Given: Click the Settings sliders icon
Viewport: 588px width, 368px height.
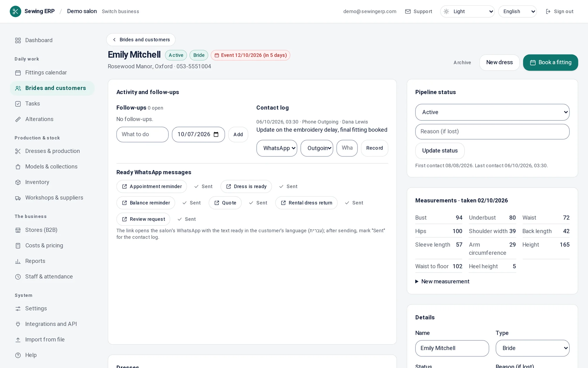Looking at the screenshot, I should click(18, 309).
